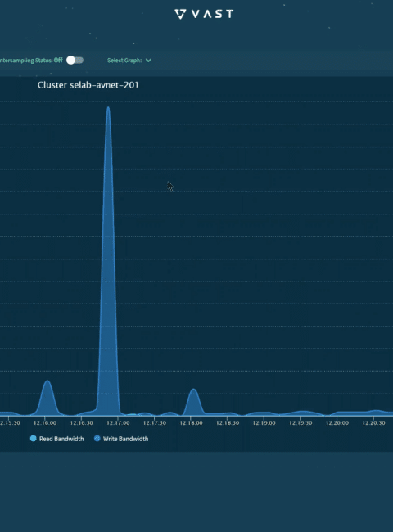Click the 12.18.30 time axis label
This screenshot has height=532, width=393.
(228, 423)
